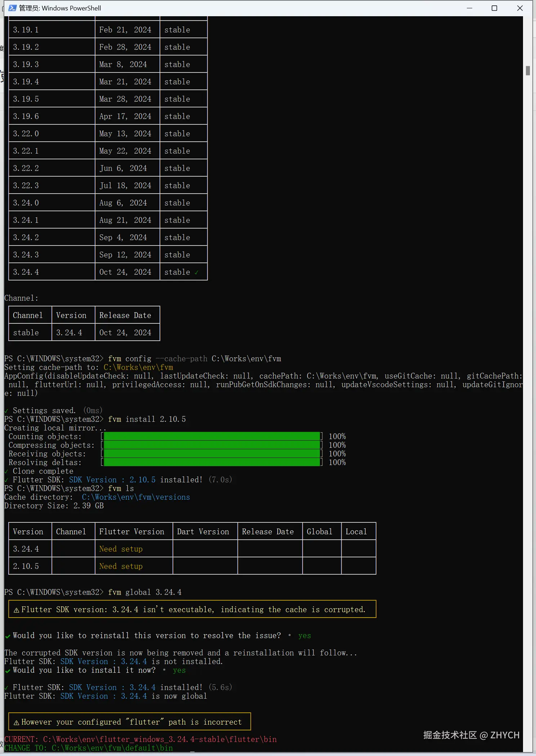Screen dimensions: 536x756
Task: Select version cell 3.19.2
Action: 26,47
